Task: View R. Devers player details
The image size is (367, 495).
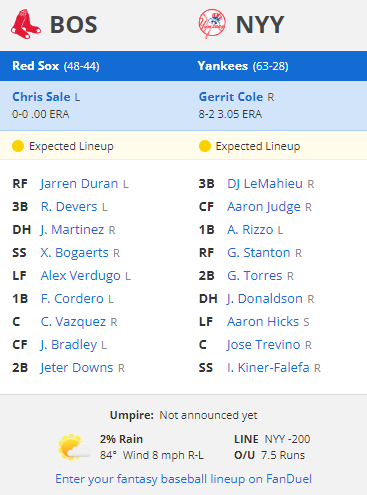Action: [69, 207]
